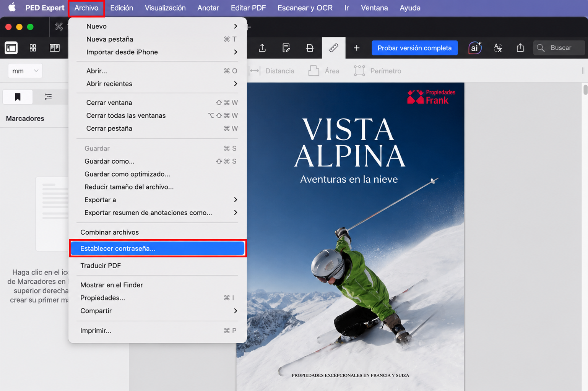Open the Visualización menu
This screenshot has width=588, height=391.
pos(165,8)
